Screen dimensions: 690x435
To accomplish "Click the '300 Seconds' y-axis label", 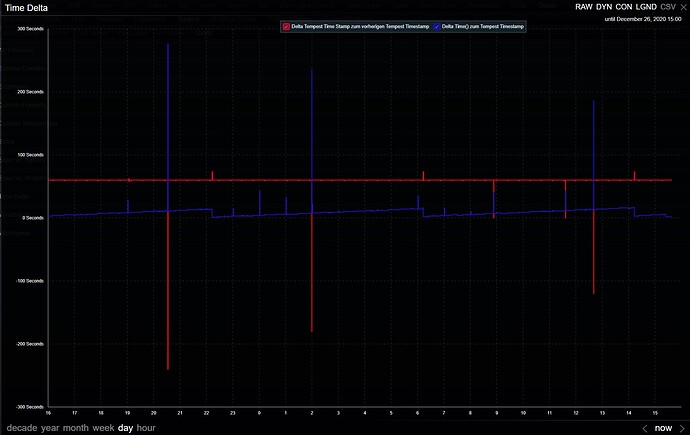I will pyautogui.click(x=30, y=29).
